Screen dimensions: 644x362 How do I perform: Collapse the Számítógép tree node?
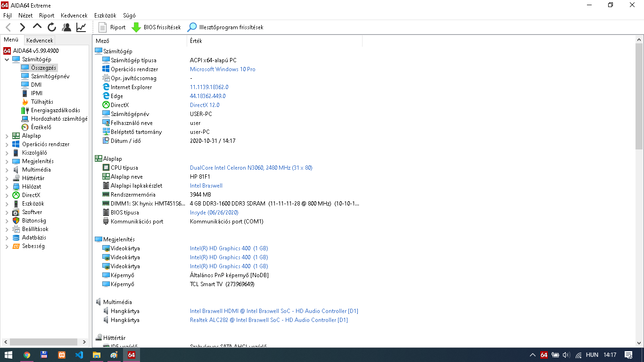click(x=7, y=59)
